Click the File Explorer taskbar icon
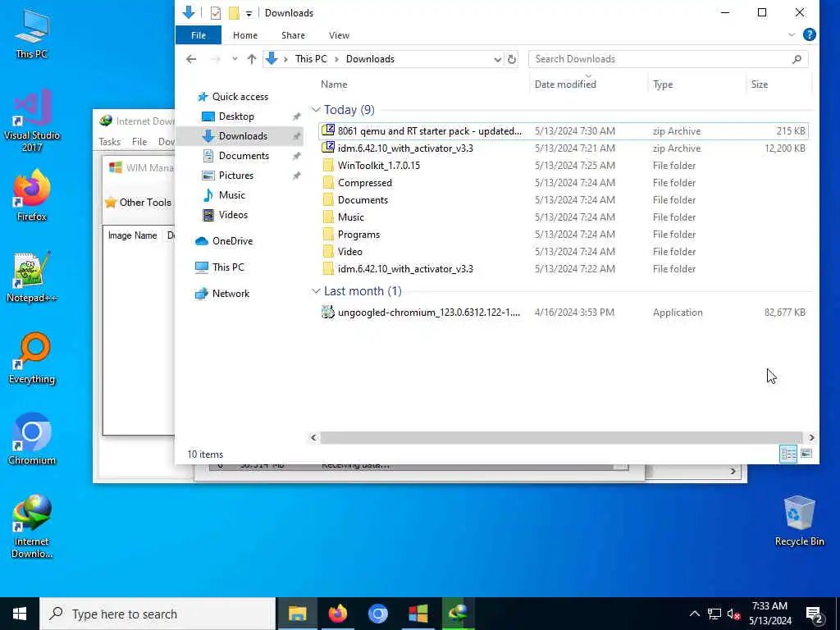This screenshot has width=840, height=630. click(x=297, y=614)
